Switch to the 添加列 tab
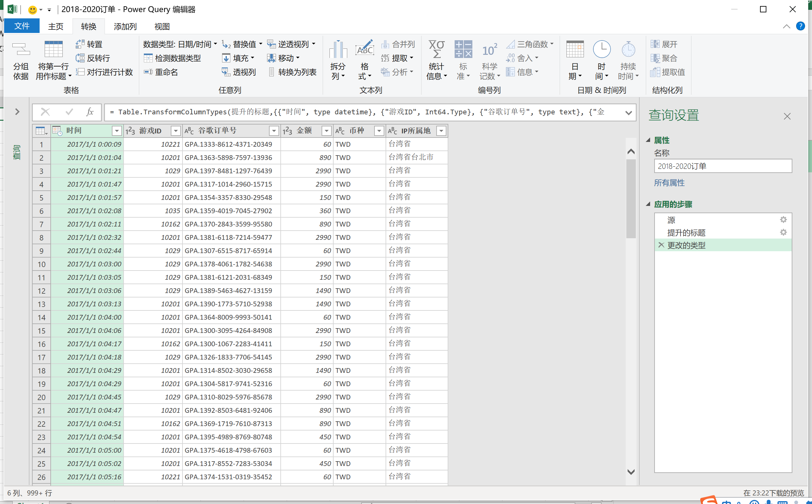 pyautogui.click(x=125, y=26)
